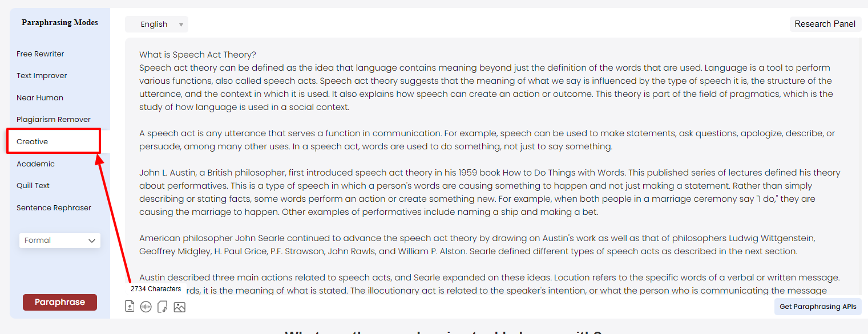
Task: Open the English language dropdown
Action: click(x=156, y=25)
